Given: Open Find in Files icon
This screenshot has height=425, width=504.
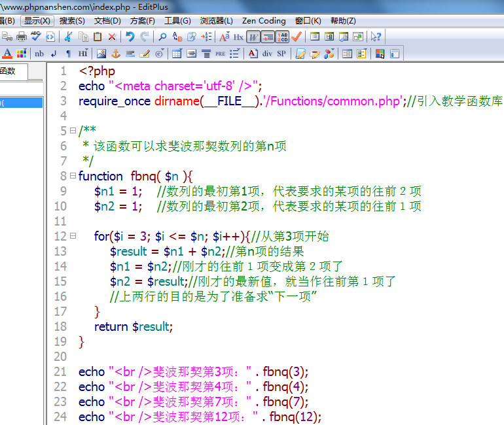Looking at the screenshot, I should pyautogui.click(x=192, y=37).
